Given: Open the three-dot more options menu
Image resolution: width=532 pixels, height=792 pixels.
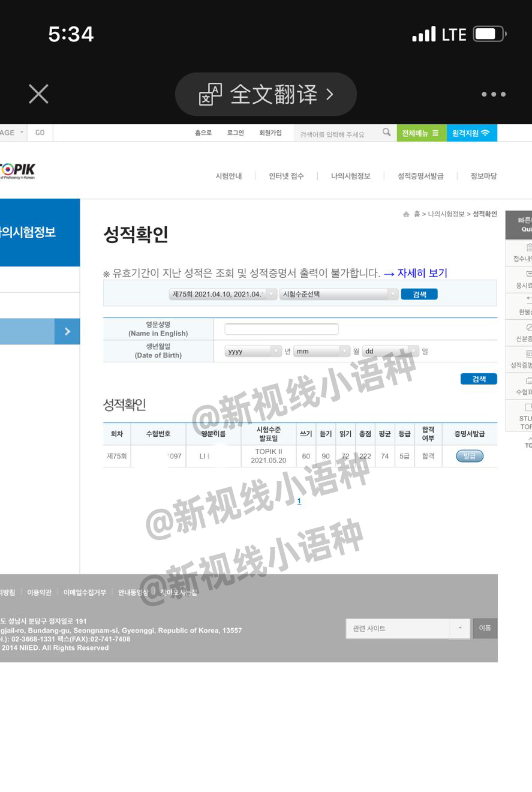Looking at the screenshot, I should 494,94.
